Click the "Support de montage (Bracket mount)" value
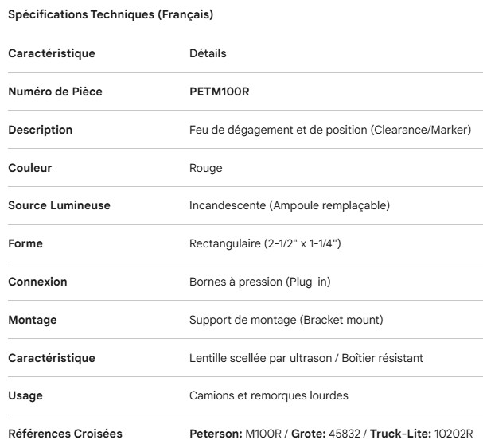The image size is (483, 448). pyautogui.click(x=286, y=320)
